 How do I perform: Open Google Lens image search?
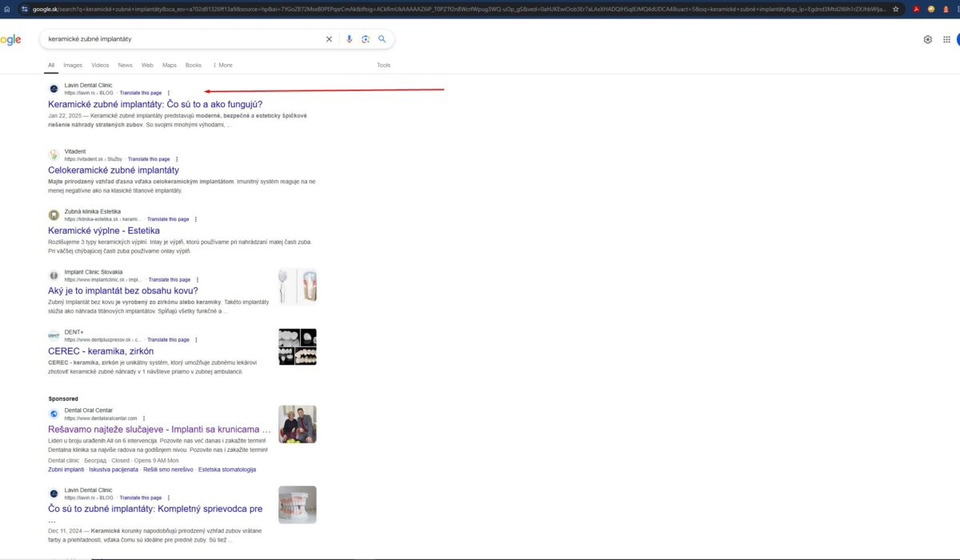(x=366, y=39)
